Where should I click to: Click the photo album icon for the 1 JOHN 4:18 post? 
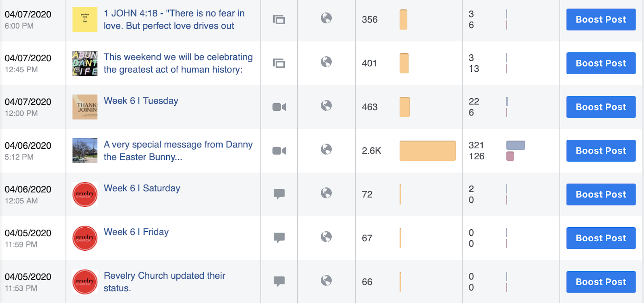click(279, 19)
